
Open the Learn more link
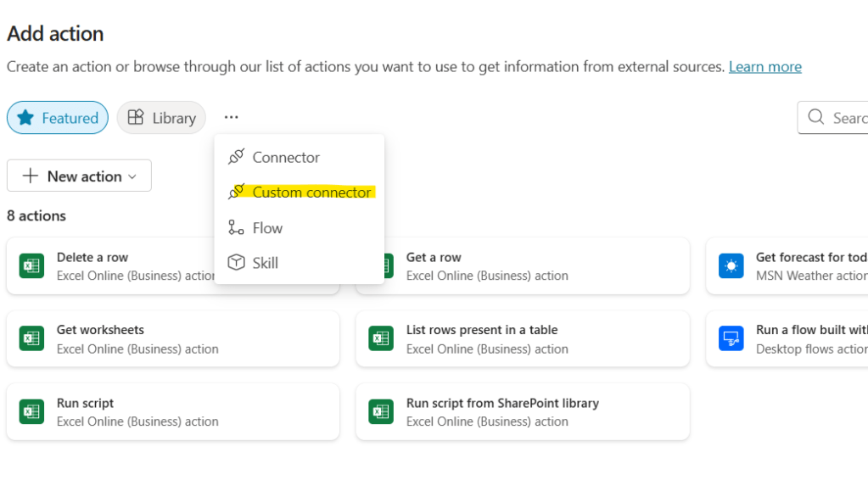[764, 66]
